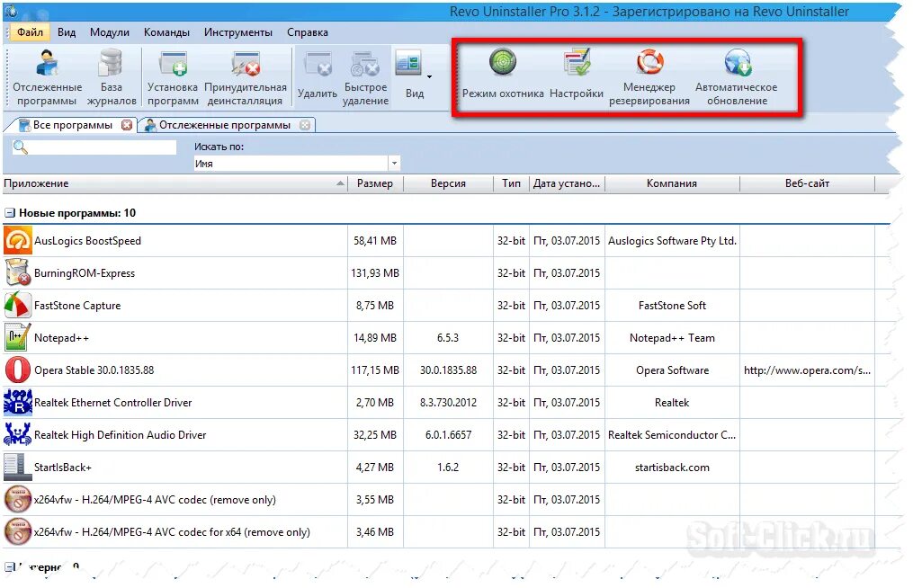Screen dimensions: 913x588
Task: Sort by Дата установки column header
Action: pos(567,183)
